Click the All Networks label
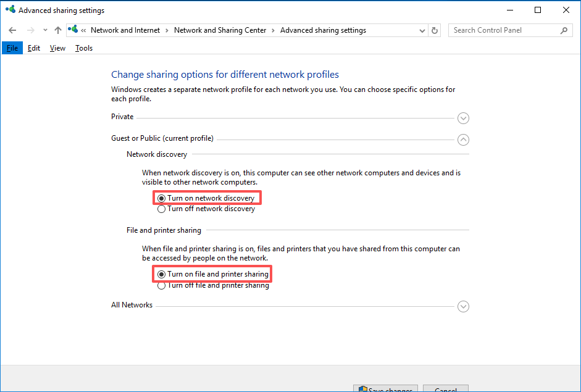The width and height of the screenshot is (581, 392). [x=132, y=305]
